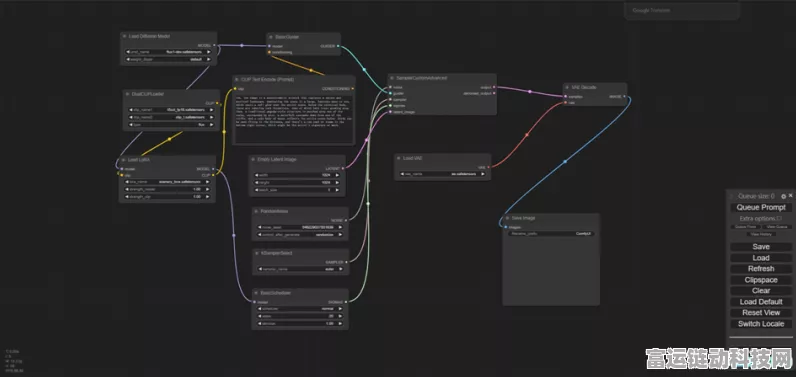Screen dimensions: 796x377
Task: Open the unet_name dropdown in Load Diffusion Model
Action: [169, 52]
